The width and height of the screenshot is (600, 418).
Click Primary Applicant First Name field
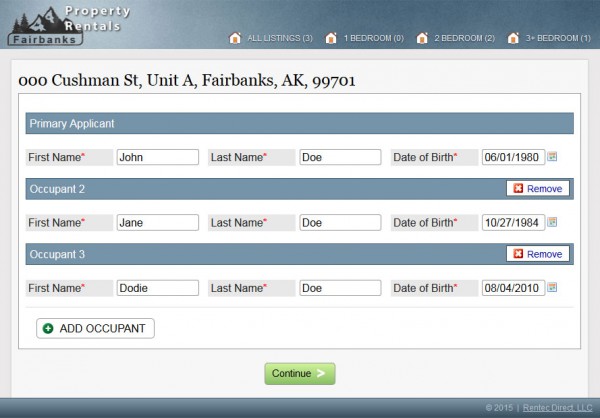(157, 157)
